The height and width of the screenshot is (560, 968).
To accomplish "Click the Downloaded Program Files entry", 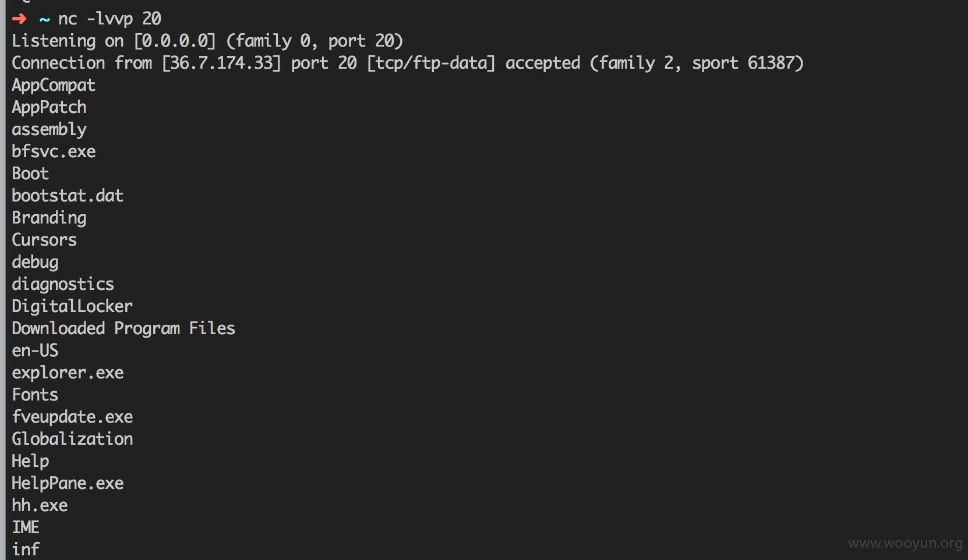I will tap(123, 328).
